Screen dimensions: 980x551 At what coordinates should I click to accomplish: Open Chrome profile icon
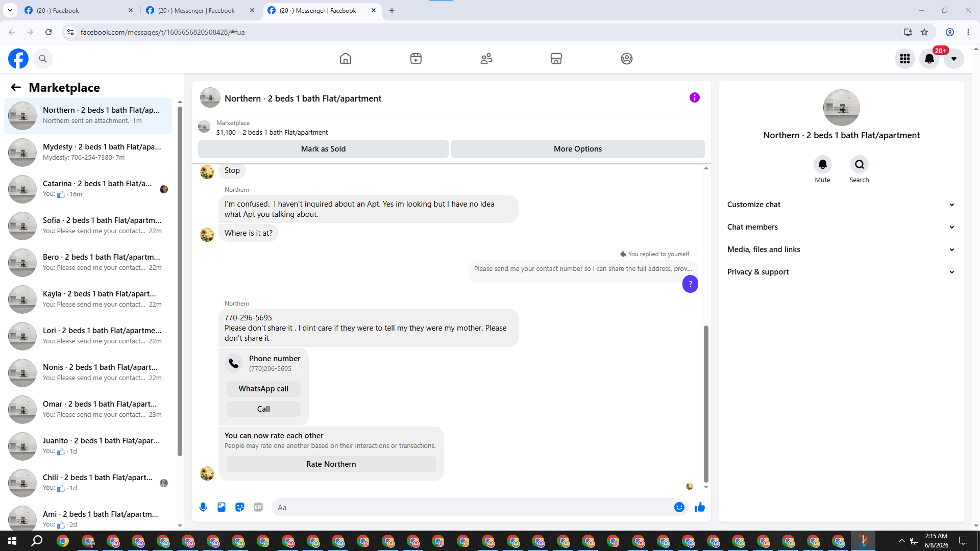pos(950,32)
